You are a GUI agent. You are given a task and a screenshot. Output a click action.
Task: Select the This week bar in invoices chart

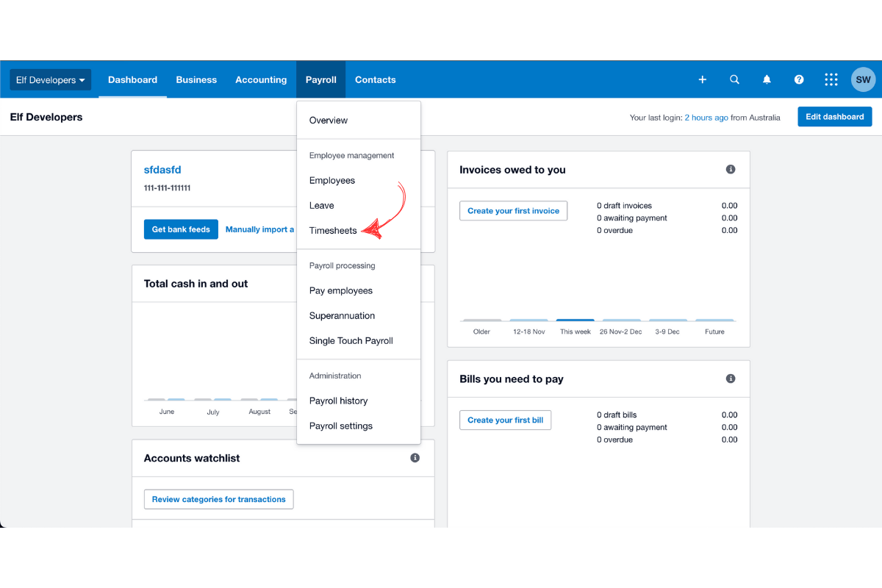coord(575,321)
